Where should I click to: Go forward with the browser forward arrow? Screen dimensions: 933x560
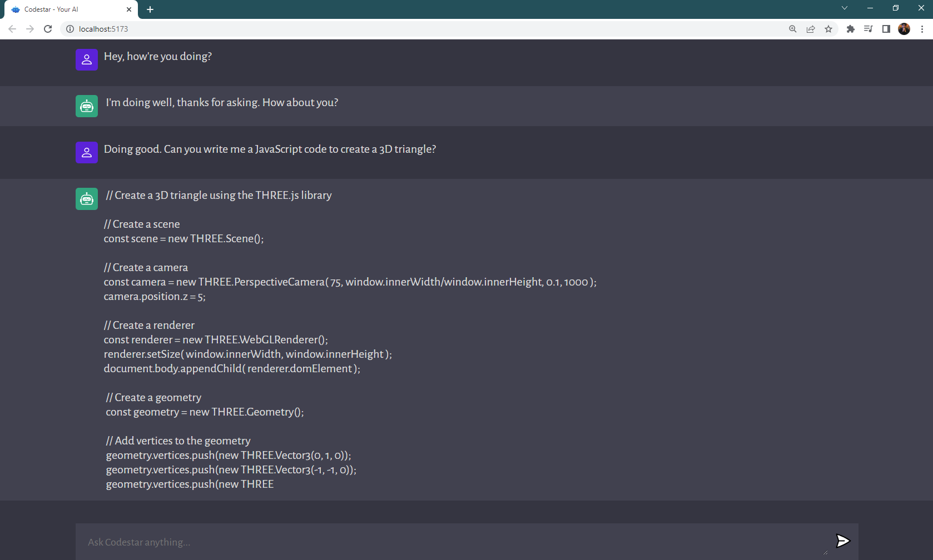tap(30, 29)
